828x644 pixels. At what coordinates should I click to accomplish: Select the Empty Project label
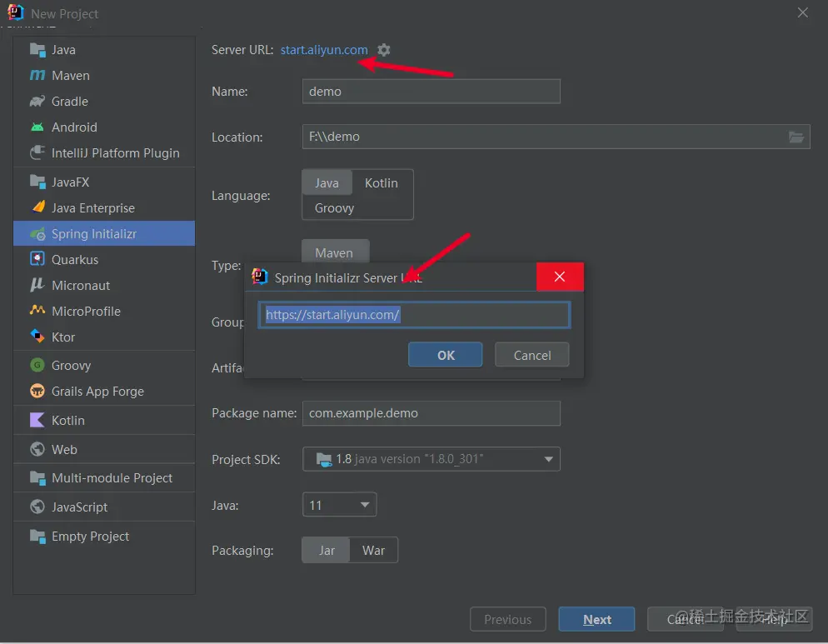tap(90, 537)
